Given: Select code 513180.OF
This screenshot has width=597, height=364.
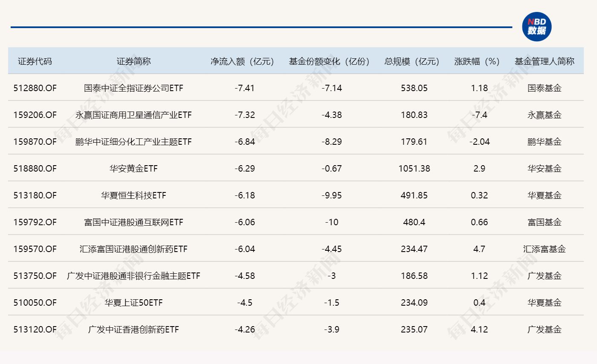Looking at the screenshot, I should 35,195.
